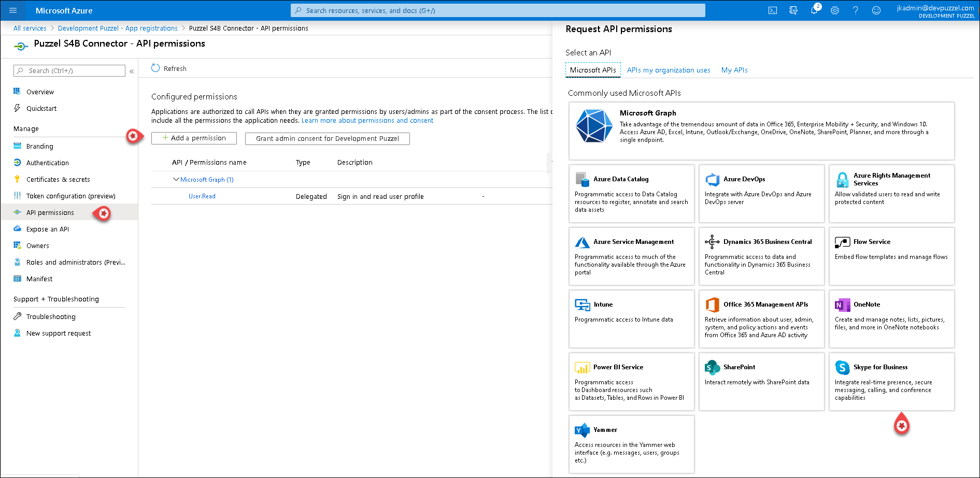Viewport: 980px width, 478px height.
Task: Collapse the Microsoft Graph (1) permission group
Action: [x=176, y=180]
